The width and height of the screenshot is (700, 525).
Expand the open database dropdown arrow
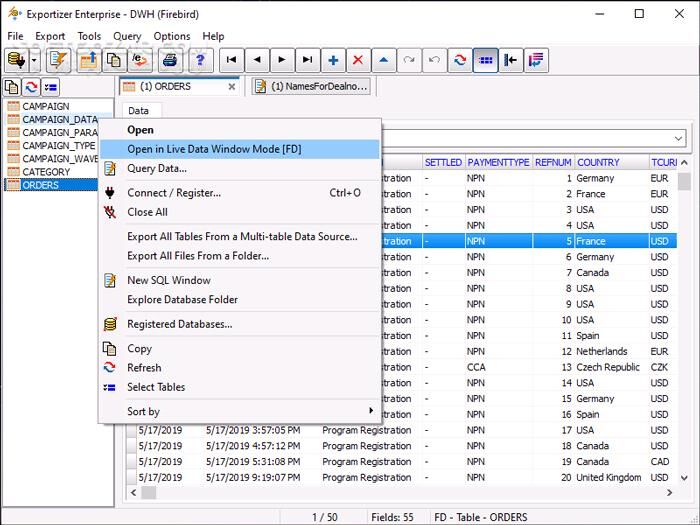(35, 60)
